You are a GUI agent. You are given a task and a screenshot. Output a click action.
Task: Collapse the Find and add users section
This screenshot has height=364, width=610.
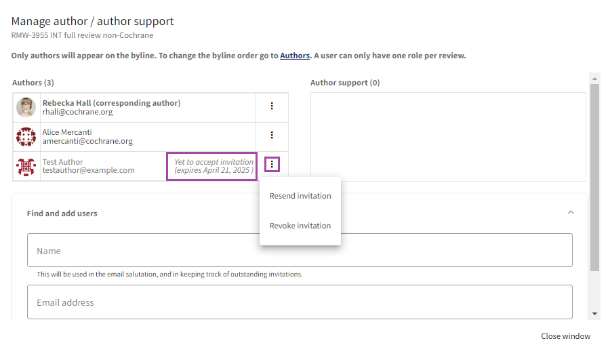click(570, 213)
